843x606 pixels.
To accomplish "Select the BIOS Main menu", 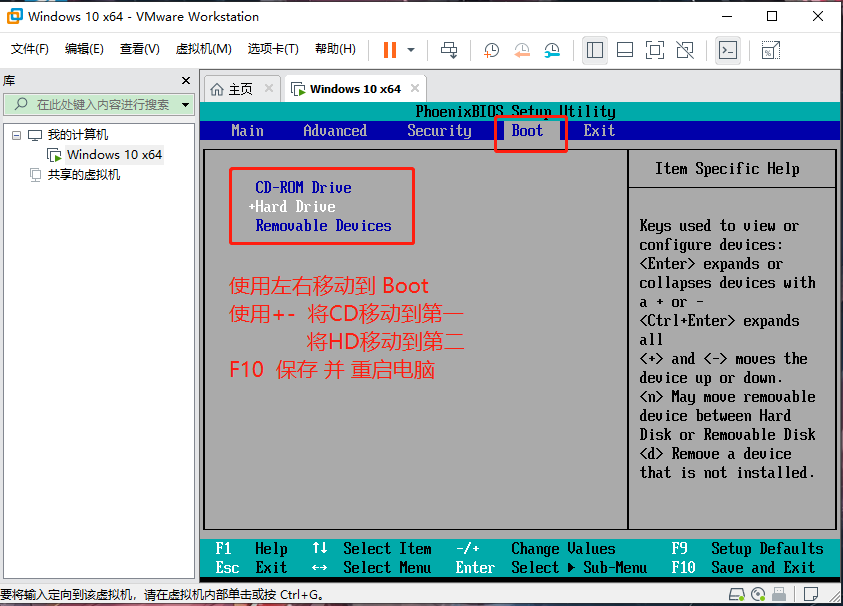I will tap(247, 131).
